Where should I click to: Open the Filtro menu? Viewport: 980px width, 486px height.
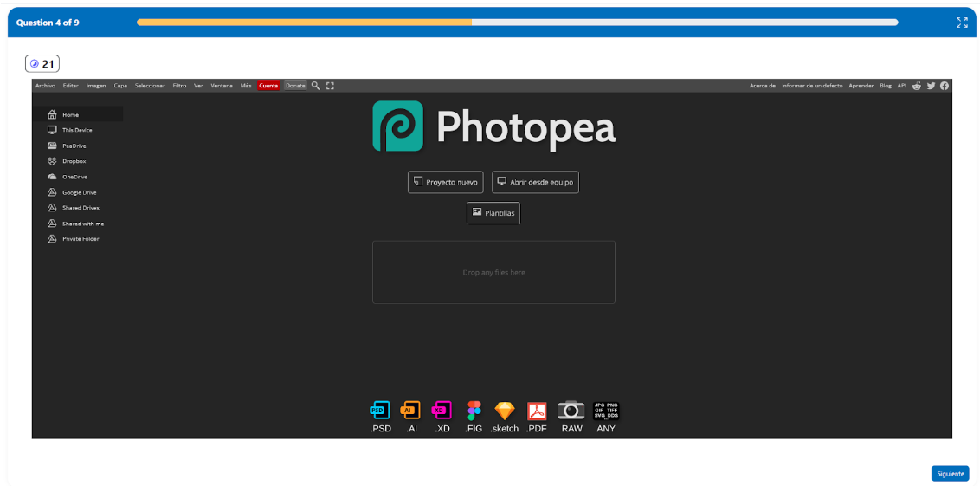point(179,86)
